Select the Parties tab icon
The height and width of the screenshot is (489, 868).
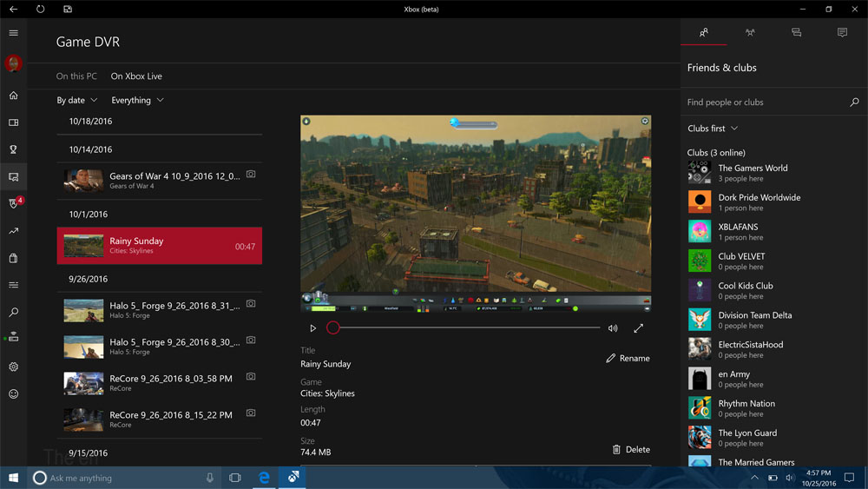[750, 33]
